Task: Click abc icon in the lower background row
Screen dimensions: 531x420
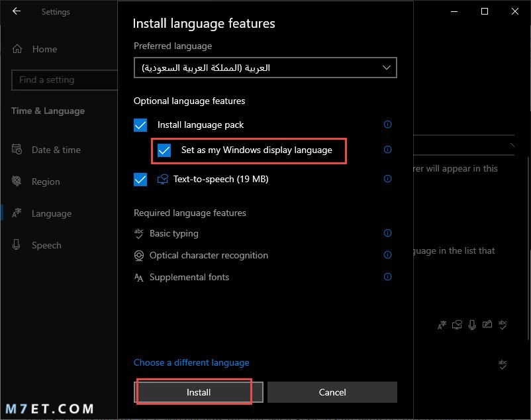Action: click(x=503, y=364)
